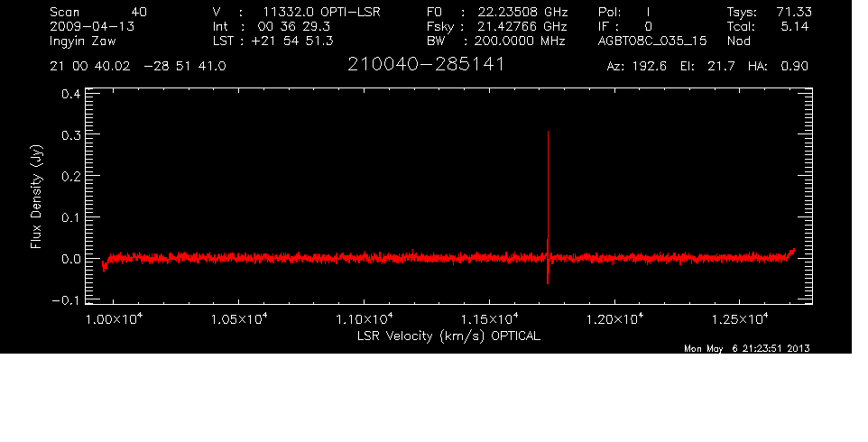Viewport: 868px width, 442px height.
Task: Select integration time 00 36 29.3
Action: click(293, 26)
